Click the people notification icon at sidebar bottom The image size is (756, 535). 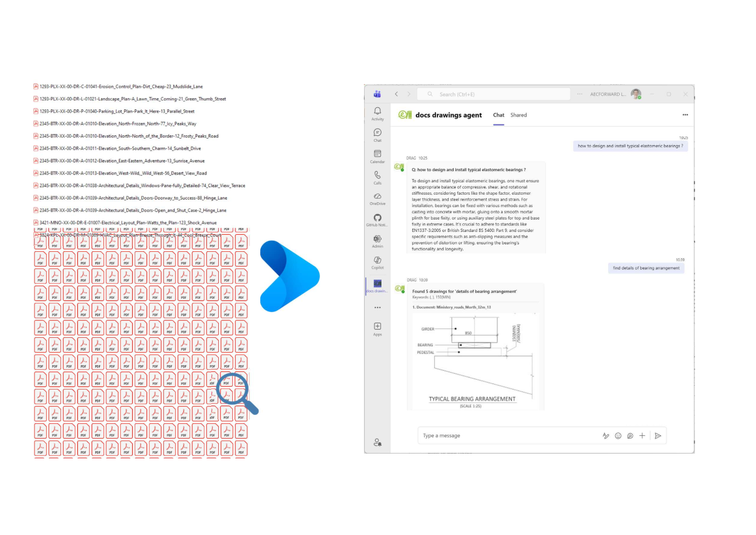[377, 442]
